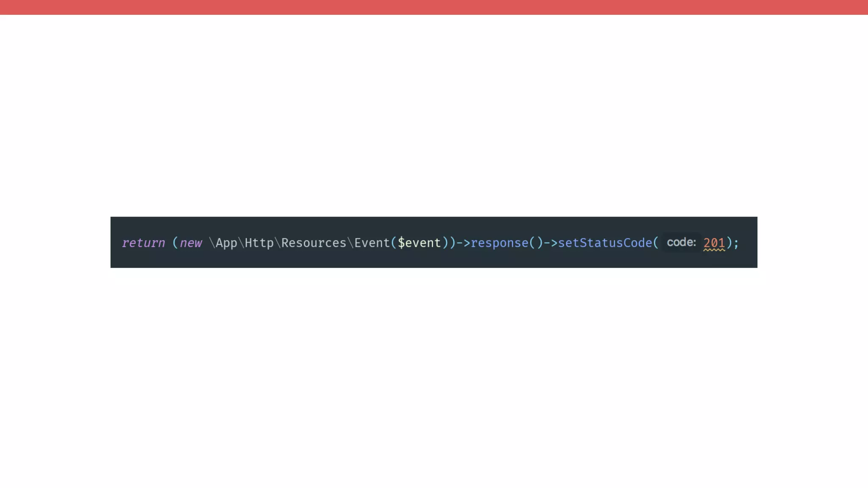Click the semicolon ending the statement

tap(737, 243)
